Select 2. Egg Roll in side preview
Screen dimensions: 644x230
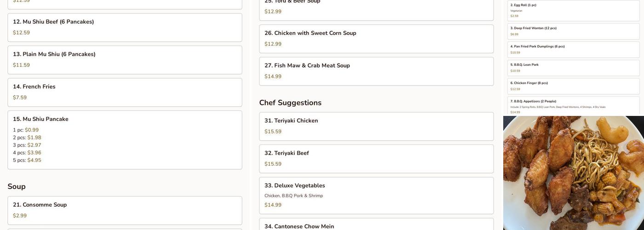point(573,10)
